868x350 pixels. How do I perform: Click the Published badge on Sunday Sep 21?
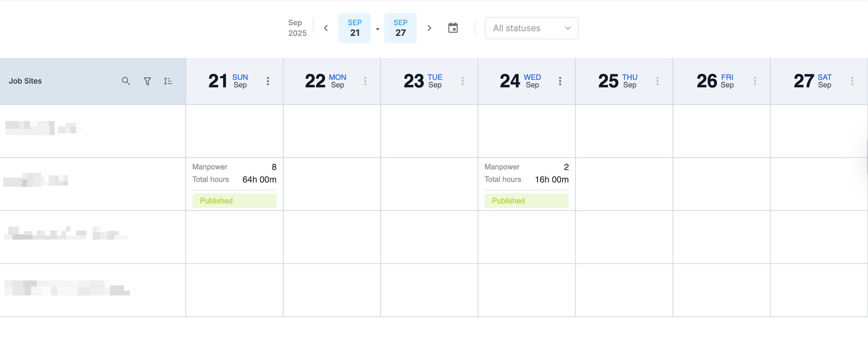point(234,201)
